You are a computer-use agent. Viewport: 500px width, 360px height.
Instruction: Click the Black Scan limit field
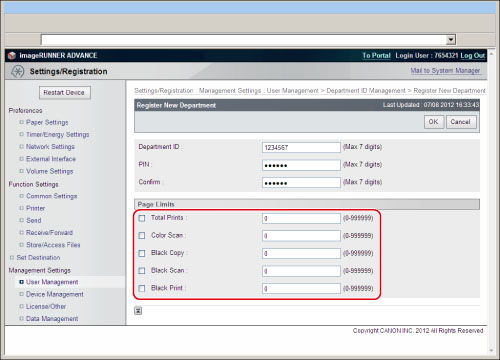point(301,271)
